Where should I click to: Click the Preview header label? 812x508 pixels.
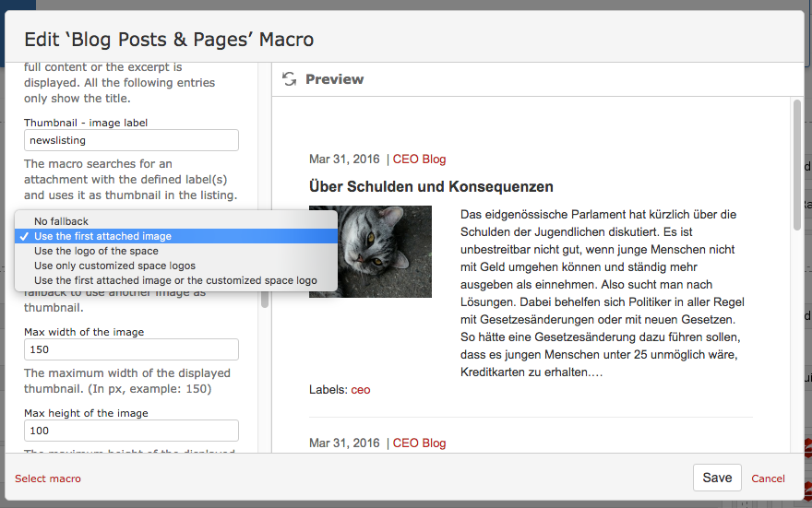334,79
